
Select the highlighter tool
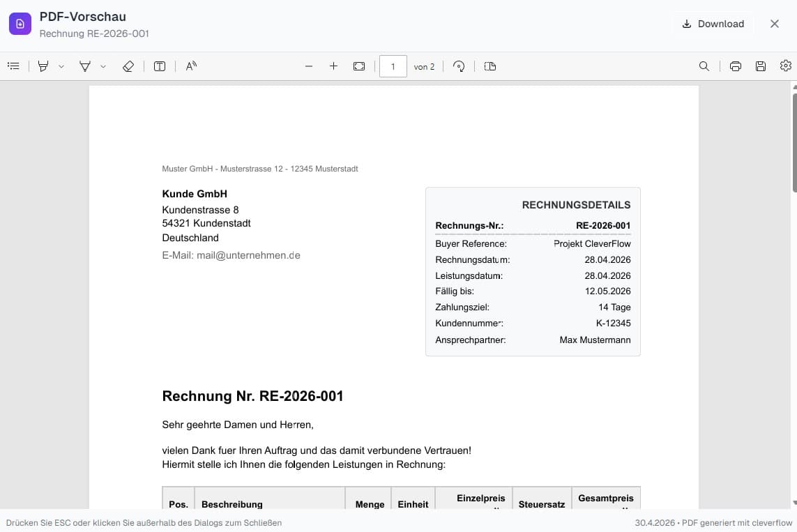point(43,66)
